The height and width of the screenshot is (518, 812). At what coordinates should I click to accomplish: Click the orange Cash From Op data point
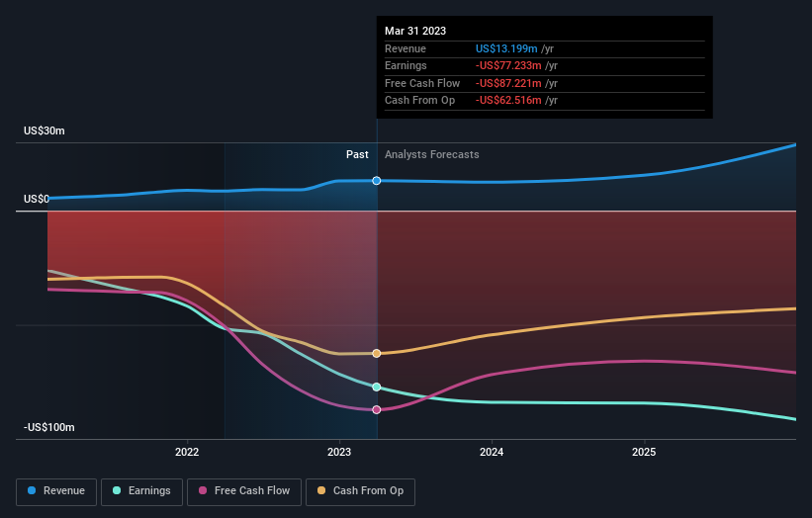click(377, 354)
